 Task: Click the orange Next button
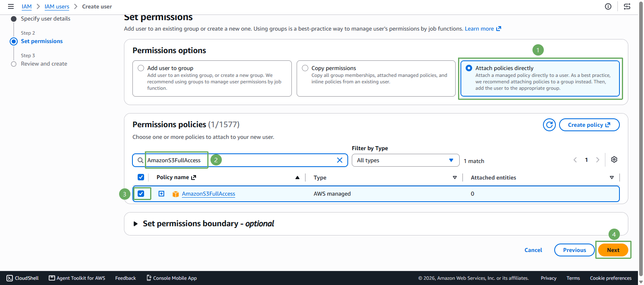(x=613, y=250)
